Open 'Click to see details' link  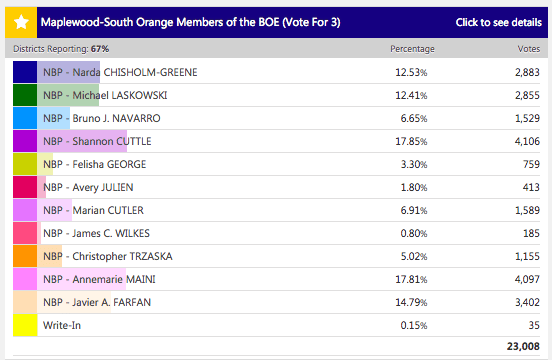tap(498, 22)
